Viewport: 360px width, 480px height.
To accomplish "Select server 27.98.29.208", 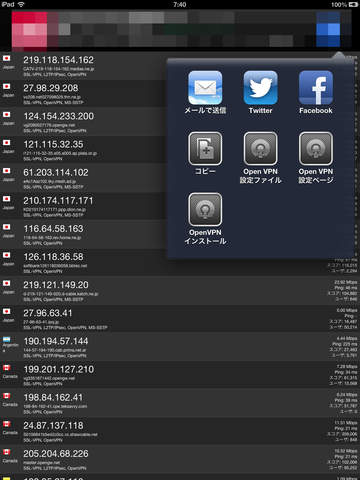I will 180,94.
